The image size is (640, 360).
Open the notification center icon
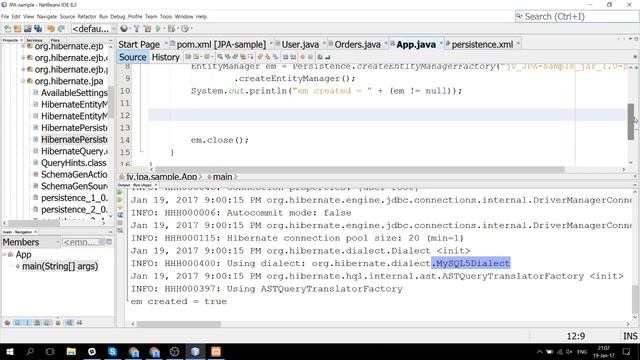click(x=627, y=351)
